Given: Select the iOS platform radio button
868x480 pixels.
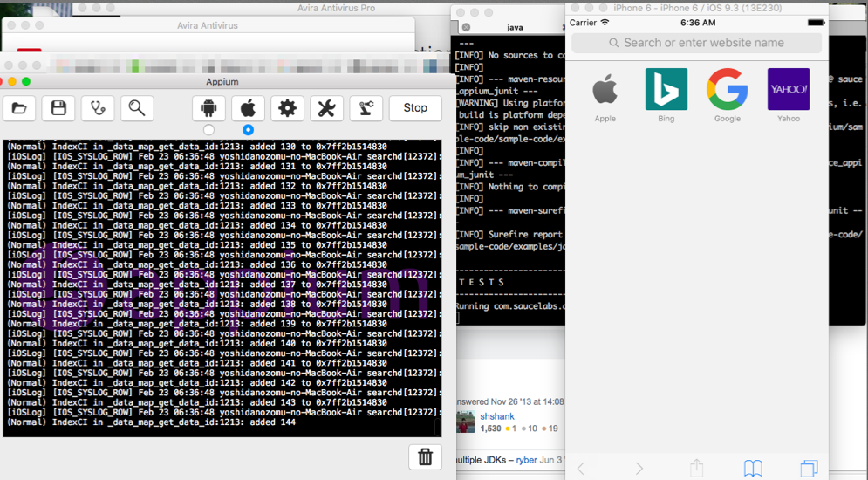Looking at the screenshot, I should point(248,129).
